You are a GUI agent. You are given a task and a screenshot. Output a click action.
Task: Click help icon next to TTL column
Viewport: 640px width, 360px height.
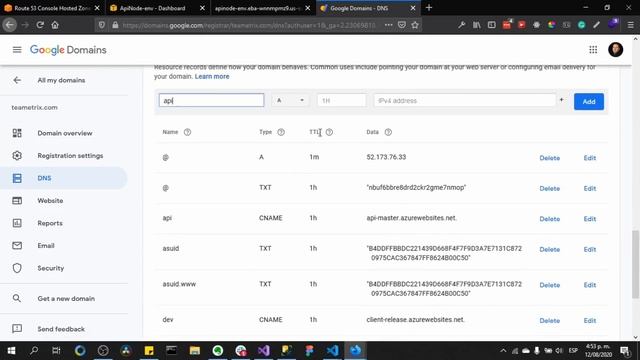(329, 132)
